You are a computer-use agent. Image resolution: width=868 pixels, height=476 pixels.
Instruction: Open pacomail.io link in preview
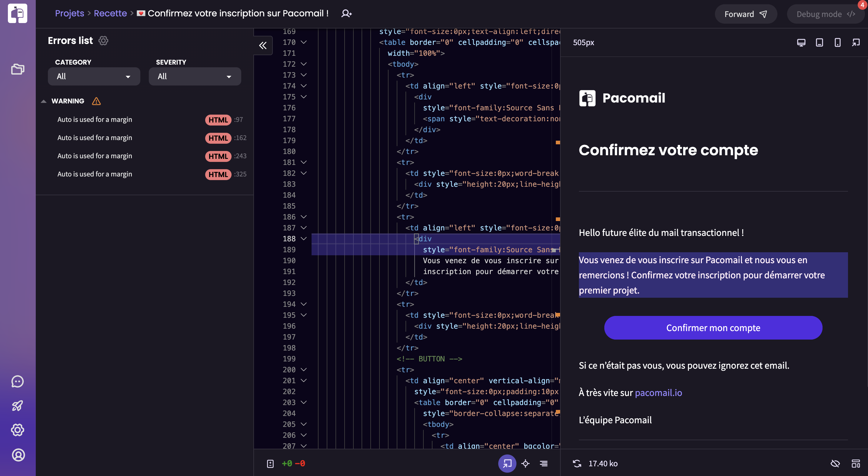(658, 393)
